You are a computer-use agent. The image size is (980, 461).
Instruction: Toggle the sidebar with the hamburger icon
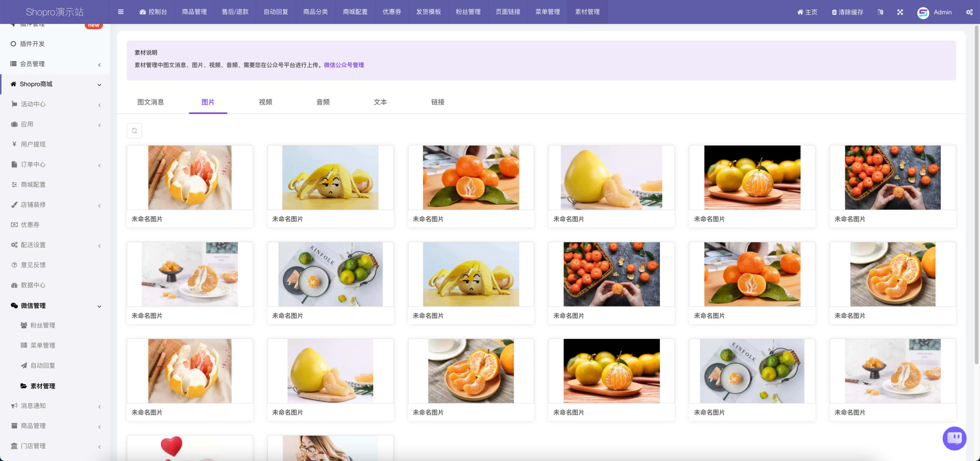(x=120, y=12)
